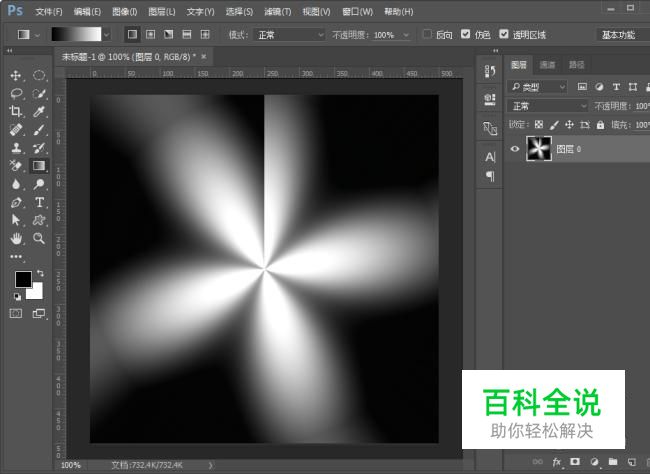Click the gradient preview bar to edit
The image size is (650, 474).
(76, 34)
